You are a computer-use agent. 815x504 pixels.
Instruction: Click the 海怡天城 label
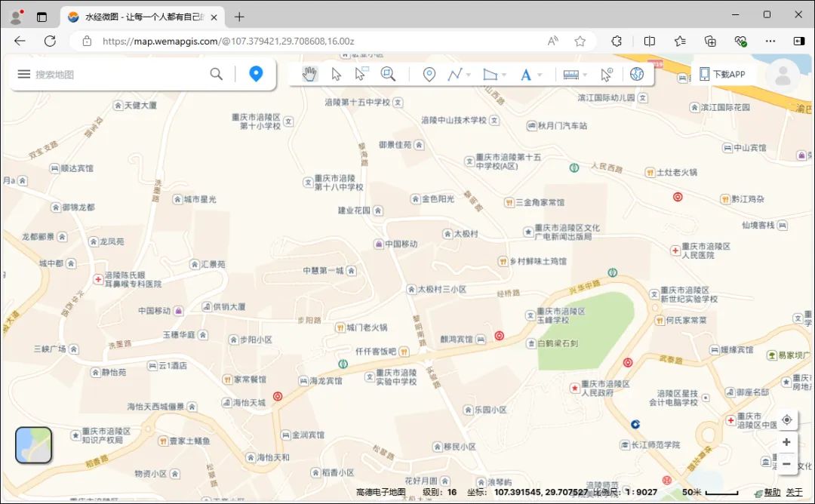249,403
